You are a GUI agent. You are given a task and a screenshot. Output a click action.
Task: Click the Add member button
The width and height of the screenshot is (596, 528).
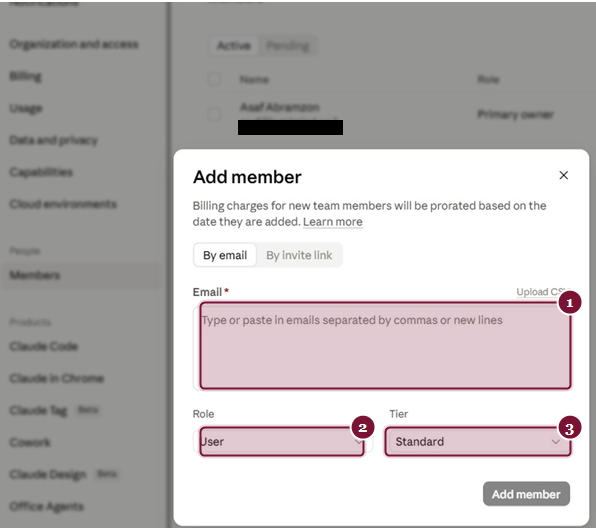[526, 494]
